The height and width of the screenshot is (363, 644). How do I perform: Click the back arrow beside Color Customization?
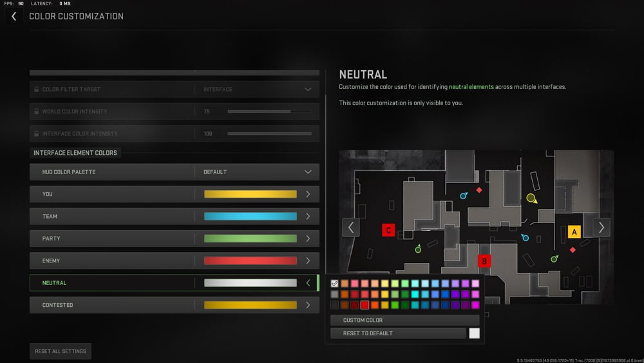(x=14, y=17)
